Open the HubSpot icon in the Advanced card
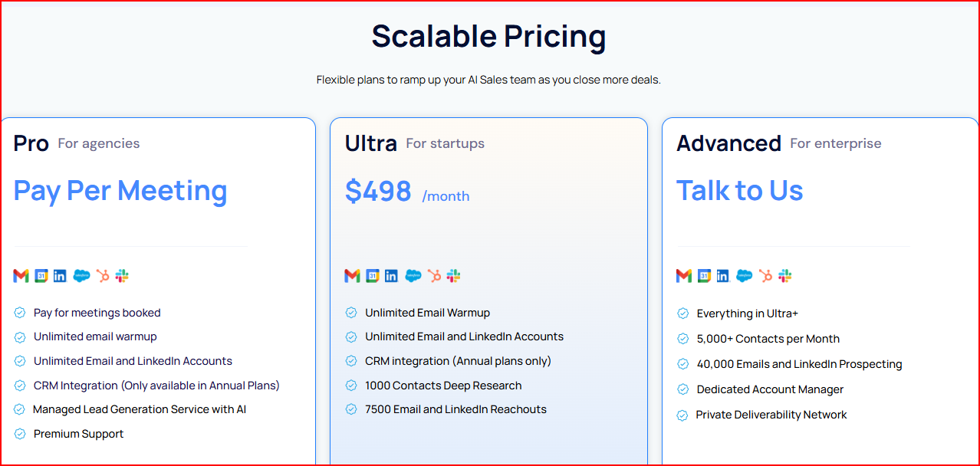Image resolution: width=980 pixels, height=466 pixels. tap(765, 275)
